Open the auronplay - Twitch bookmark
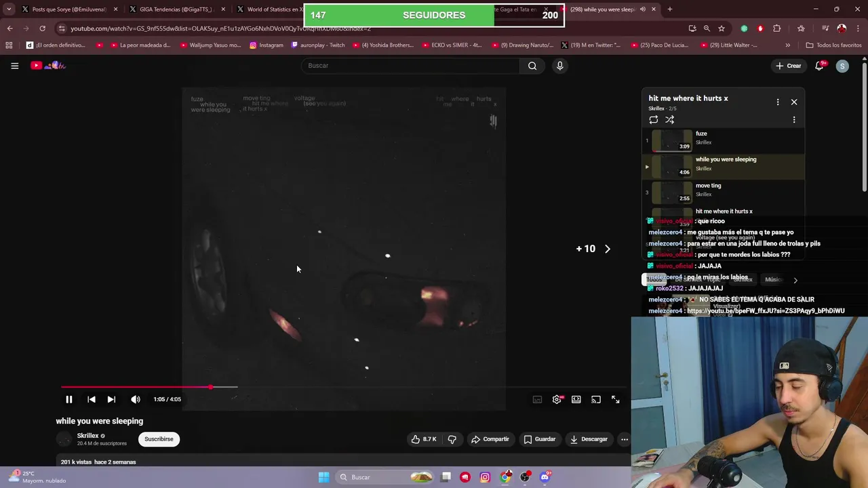Image resolution: width=868 pixels, height=488 pixels. [318, 45]
